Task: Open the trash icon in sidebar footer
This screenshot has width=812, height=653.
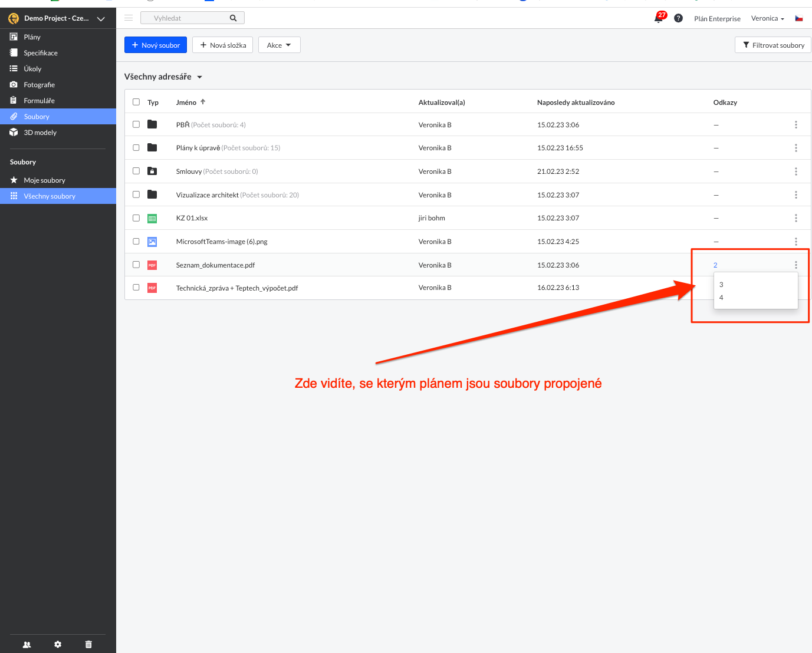Action: (x=88, y=644)
